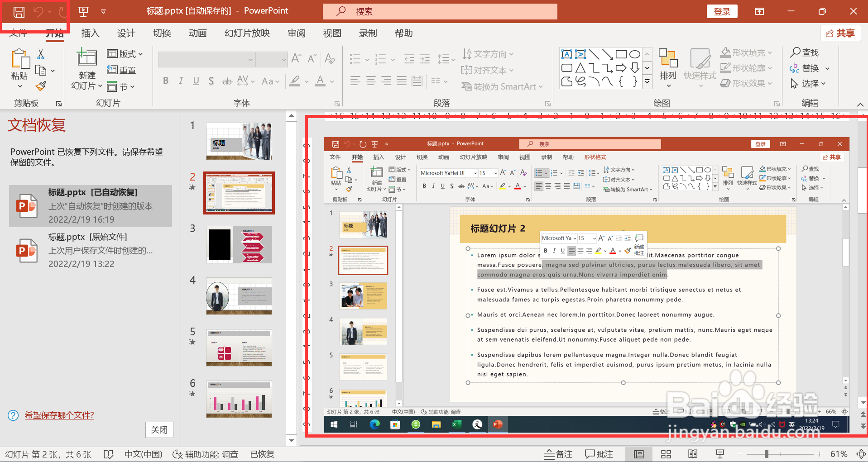Image resolution: width=868 pixels, height=462 pixels.
Task: Align paragraph text to the left
Action: (x=355, y=81)
